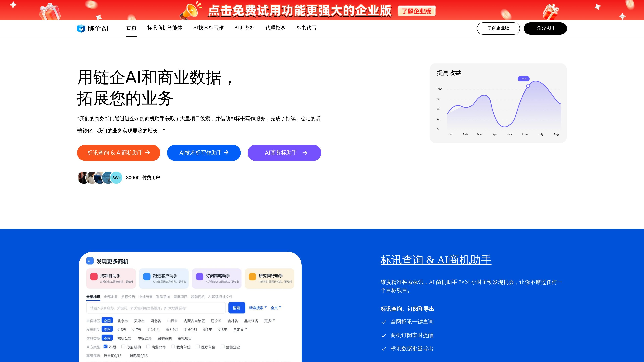The height and width of the screenshot is (362, 644).
Task: Click the 30000+付费用户 text
Action: click(x=143, y=178)
